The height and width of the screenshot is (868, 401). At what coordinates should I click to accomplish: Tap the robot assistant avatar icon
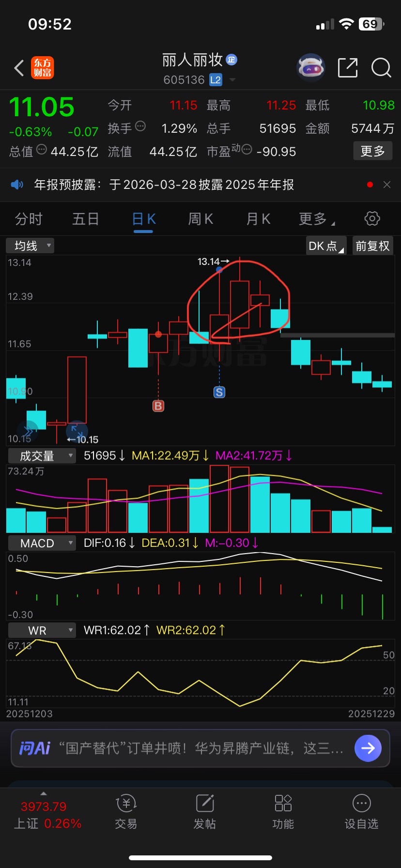coord(310,68)
